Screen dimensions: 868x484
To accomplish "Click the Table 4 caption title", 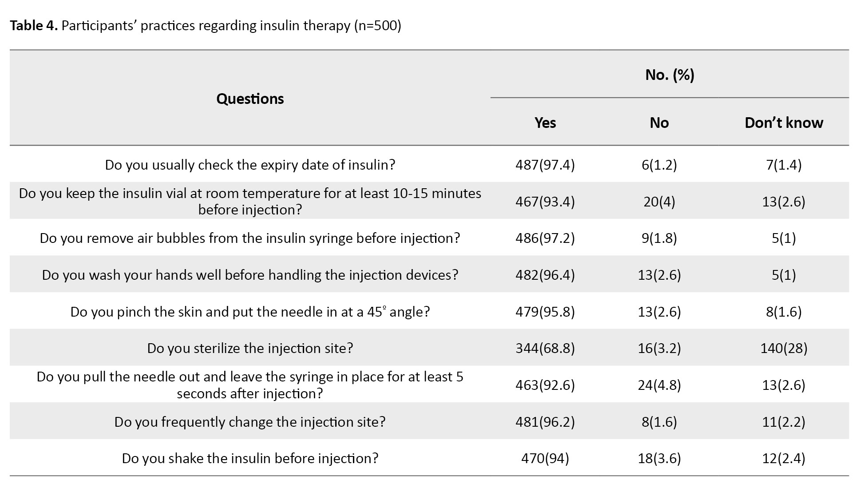I will coord(205,26).
